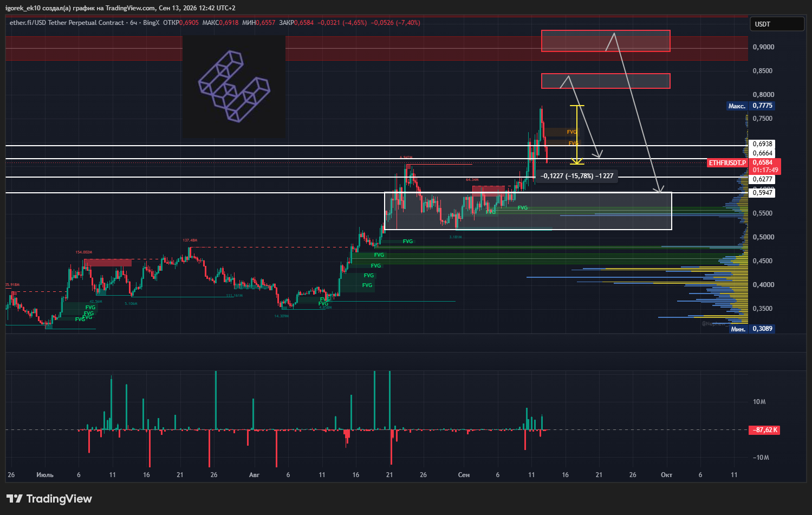
Task: Click the МАКС 0,6918 high value
Action: tap(220, 23)
